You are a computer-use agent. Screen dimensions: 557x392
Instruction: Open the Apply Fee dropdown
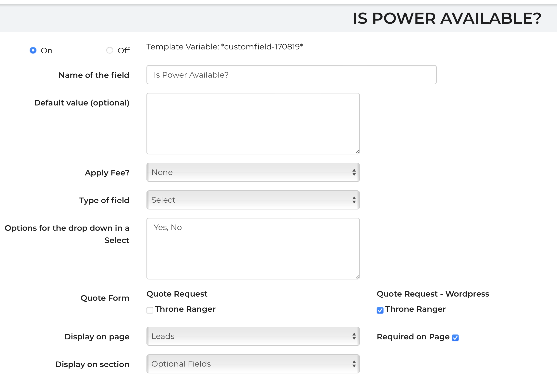(x=253, y=172)
